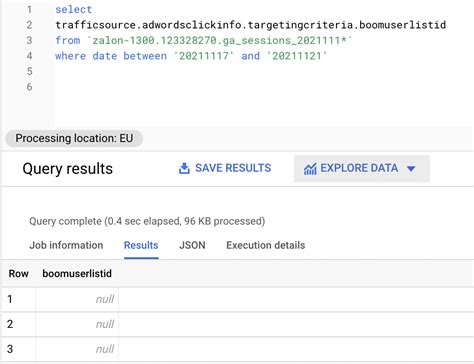The width and height of the screenshot is (474, 364).
Task: Click the '20211121' date string in query
Action: click(x=297, y=56)
